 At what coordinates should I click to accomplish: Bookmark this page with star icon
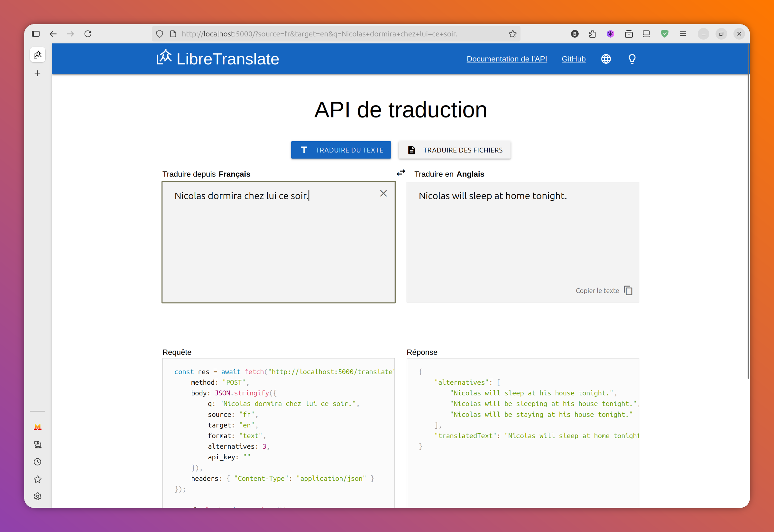click(x=512, y=34)
